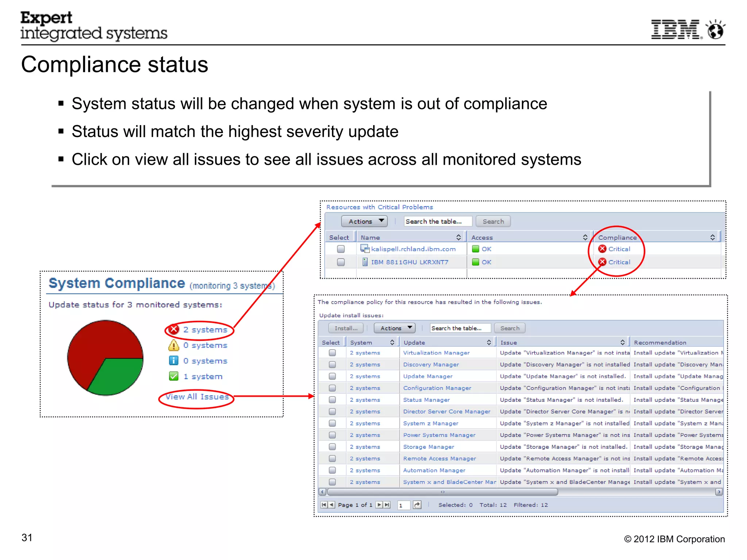
Task: Open the Critical compliance link for kalispell
Action: click(x=619, y=249)
